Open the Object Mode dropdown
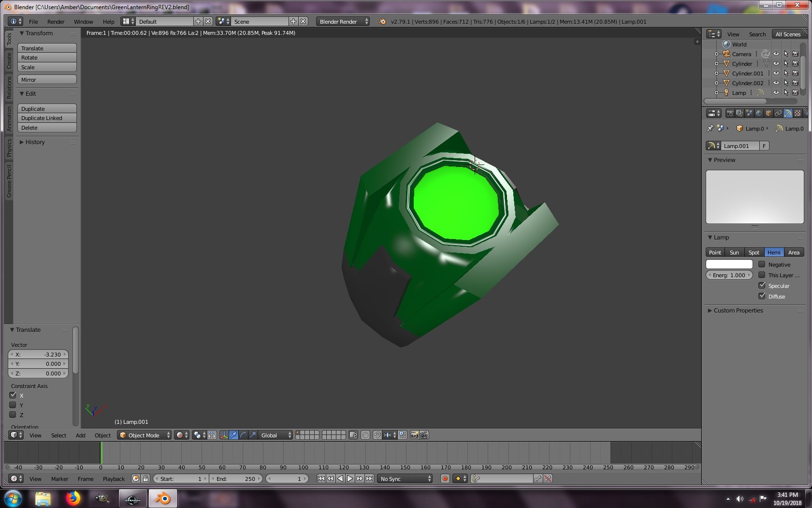This screenshot has width=812, height=508. pyautogui.click(x=144, y=435)
